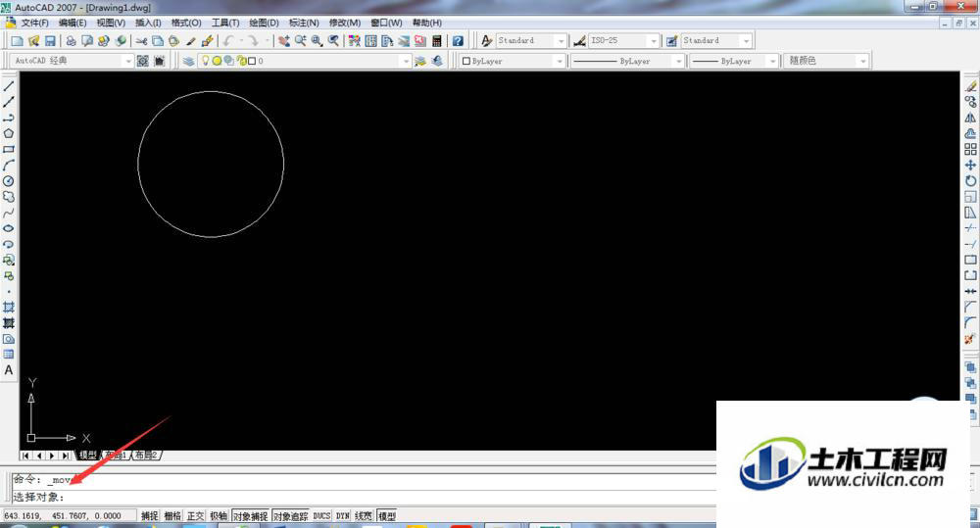
Task: Open the 编辑(E) menu
Action: point(73,23)
